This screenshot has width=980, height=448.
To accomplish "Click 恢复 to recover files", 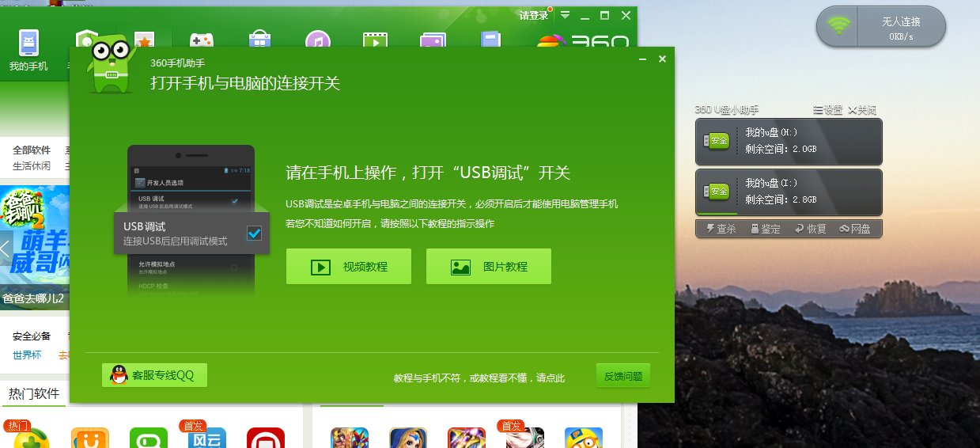I will pyautogui.click(x=810, y=229).
